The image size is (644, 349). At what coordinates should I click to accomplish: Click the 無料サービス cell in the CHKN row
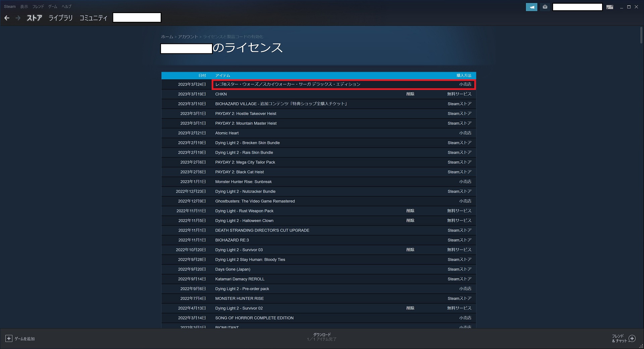pyautogui.click(x=459, y=94)
